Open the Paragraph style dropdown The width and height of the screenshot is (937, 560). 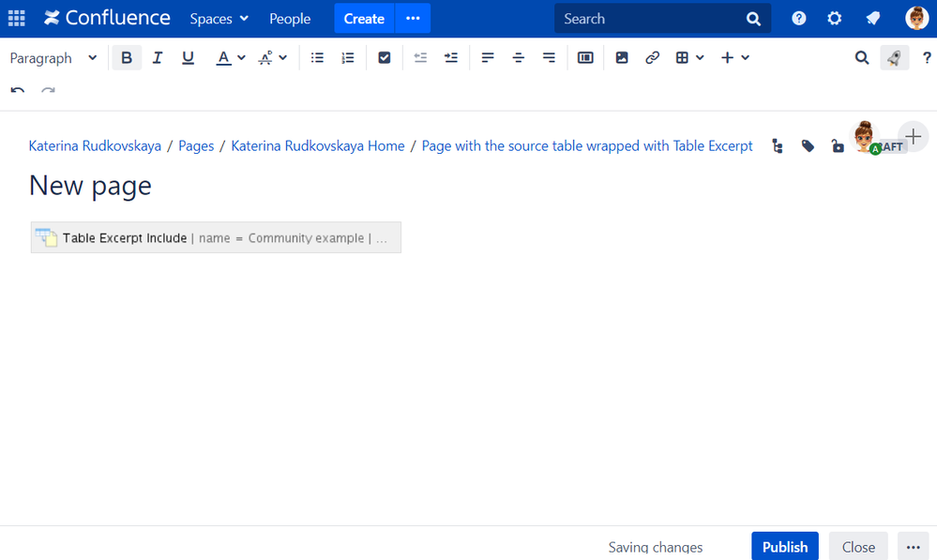[x=53, y=58]
